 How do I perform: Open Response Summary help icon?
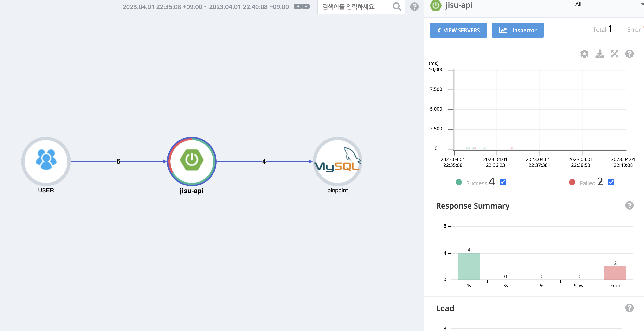click(629, 205)
